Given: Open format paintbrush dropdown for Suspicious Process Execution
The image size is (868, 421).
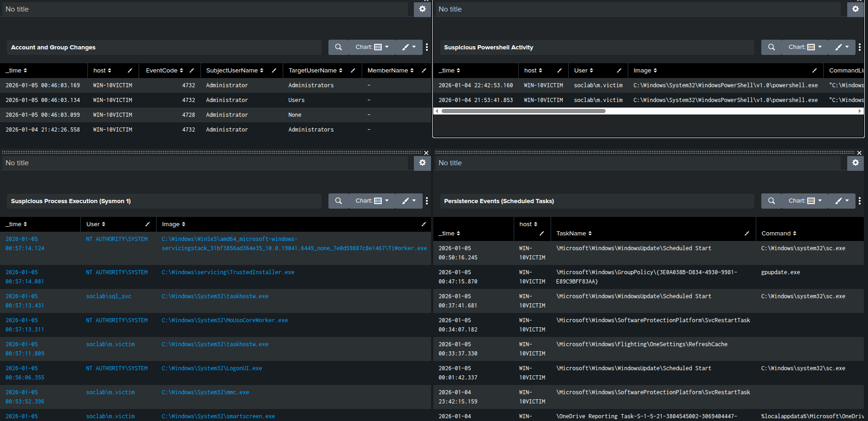Looking at the screenshot, I should click(409, 201).
